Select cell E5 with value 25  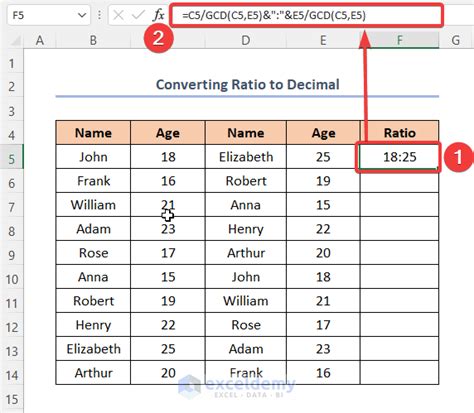[x=323, y=157]
